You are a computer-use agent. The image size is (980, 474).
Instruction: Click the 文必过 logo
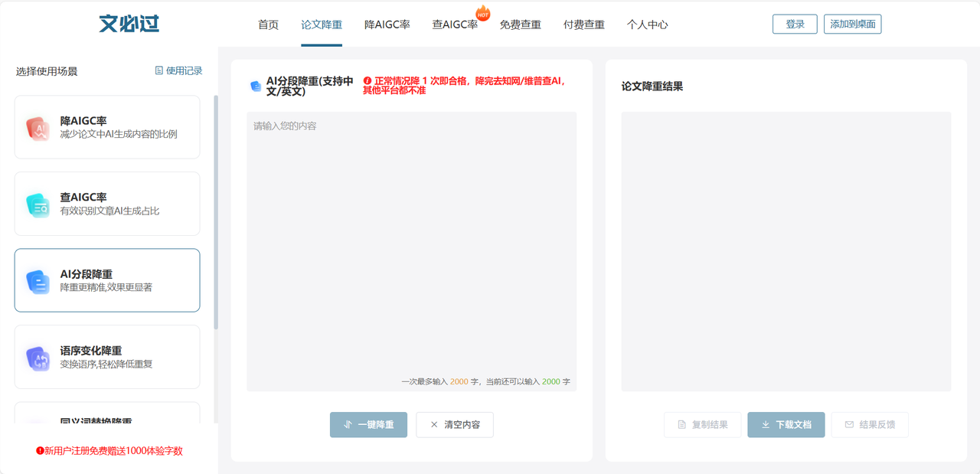point(129,24)
